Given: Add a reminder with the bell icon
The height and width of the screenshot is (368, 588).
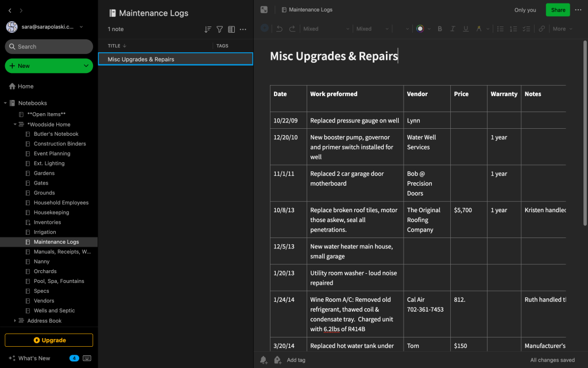Looking at the screenshot, I should [264, 360].
